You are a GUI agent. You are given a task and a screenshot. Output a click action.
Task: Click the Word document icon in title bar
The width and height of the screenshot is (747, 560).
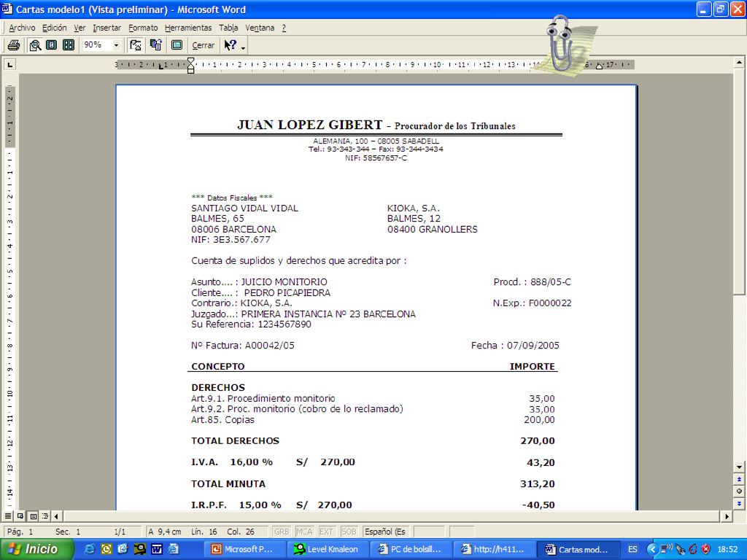(x=7, y=9)
